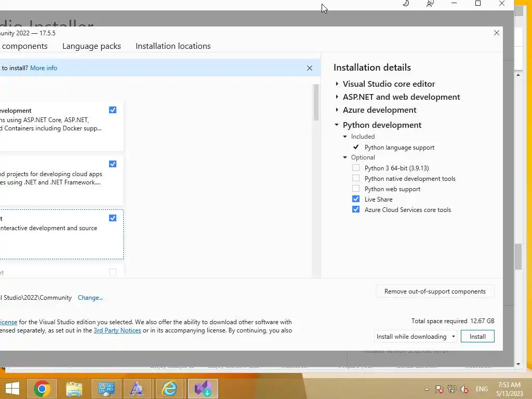The height and width of the screenshot is (399, 532).
Task: Uncheck the Live Share option
Action: pyautogui.click(x=355, y=199)
